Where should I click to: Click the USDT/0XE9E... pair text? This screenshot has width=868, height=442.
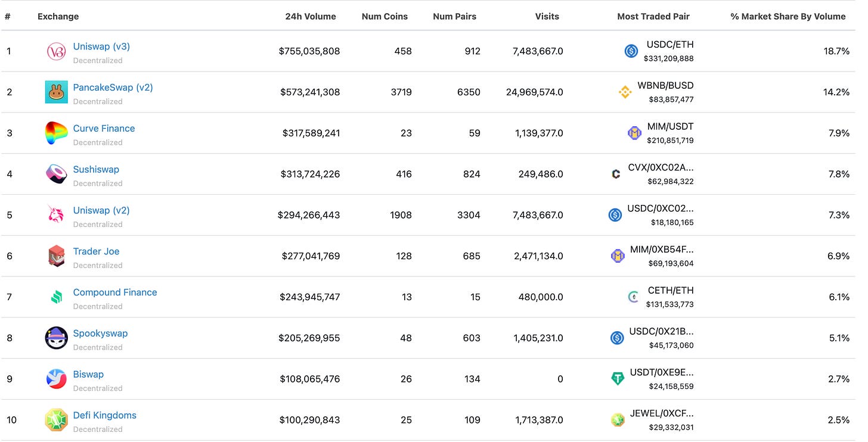[661, 372]
